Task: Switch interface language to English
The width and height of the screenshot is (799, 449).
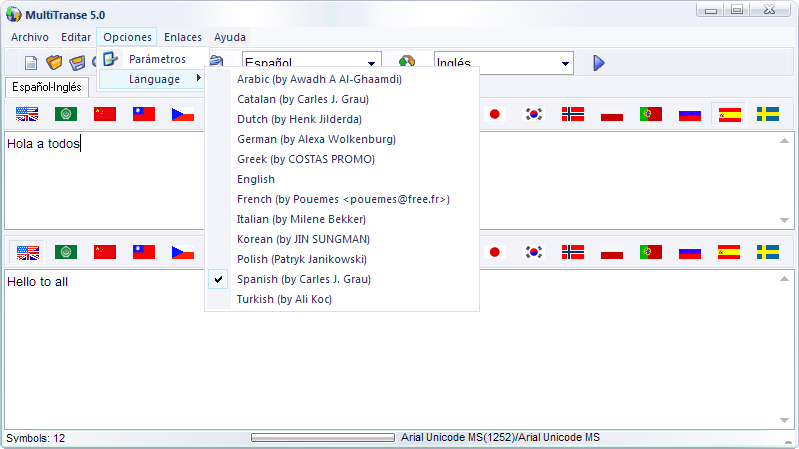Action: tap(256, 179)
